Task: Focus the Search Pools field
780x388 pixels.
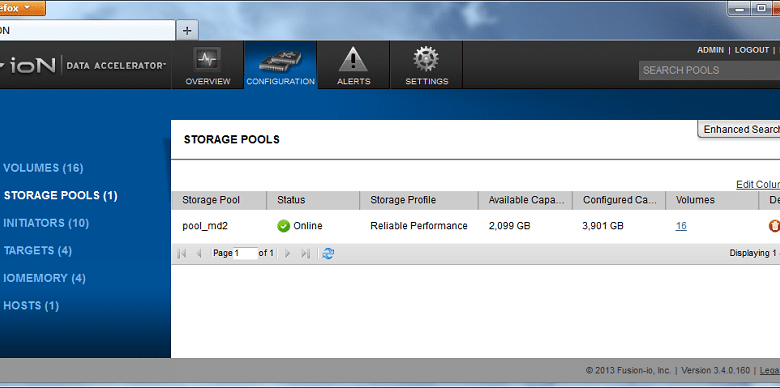Action: click(709, 71)
